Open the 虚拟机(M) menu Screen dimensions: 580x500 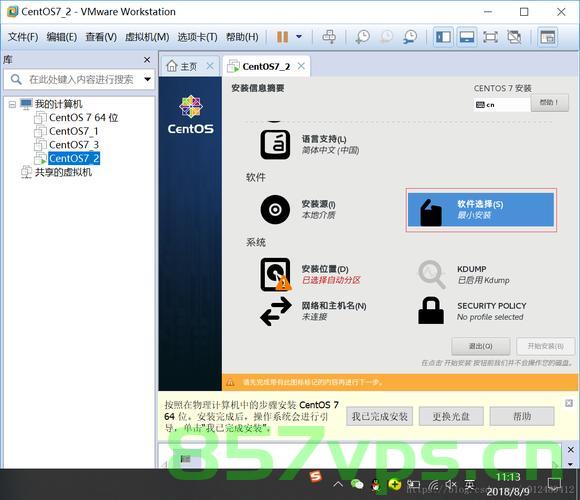(147, 37)
